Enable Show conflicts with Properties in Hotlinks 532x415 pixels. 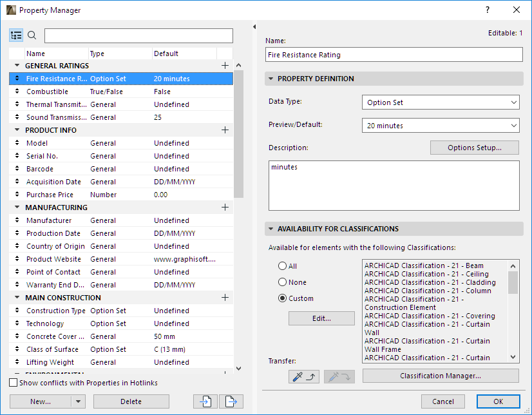click(x=14, y=383)
